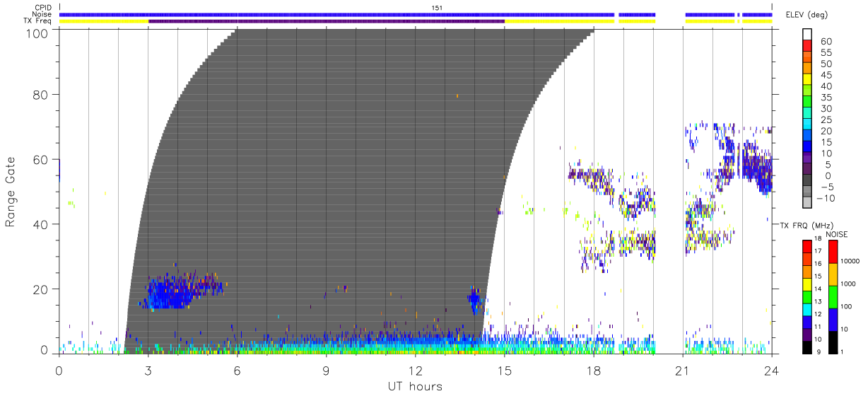This screenshot has width=868, height=401.
Task: Click the 25 label on elevation scale
Action: [826, 120]
